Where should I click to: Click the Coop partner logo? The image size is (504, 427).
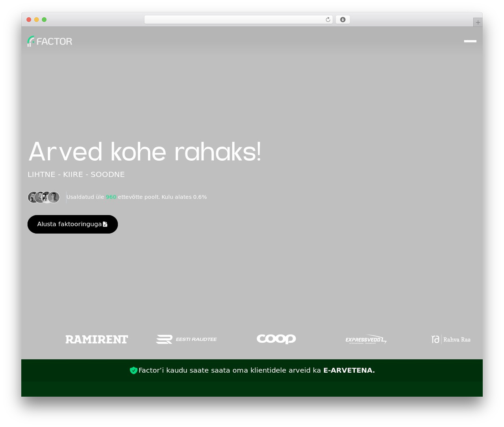(276, 339)
